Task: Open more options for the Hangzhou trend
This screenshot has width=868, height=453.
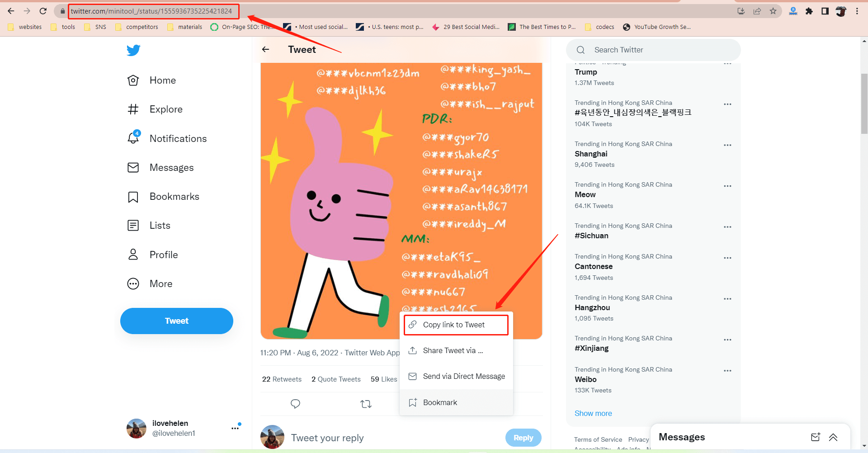Action: [x=727, y=299]
